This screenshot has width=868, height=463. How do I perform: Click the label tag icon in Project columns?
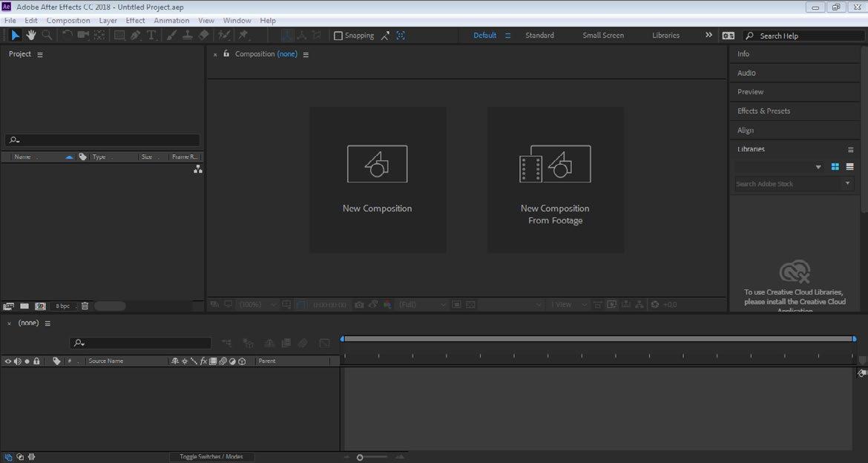click(82, 157)
